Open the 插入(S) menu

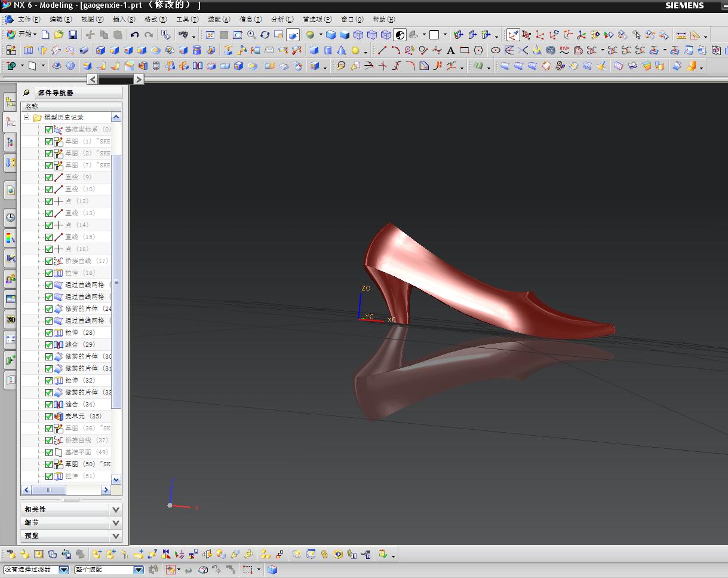point(124,19)
